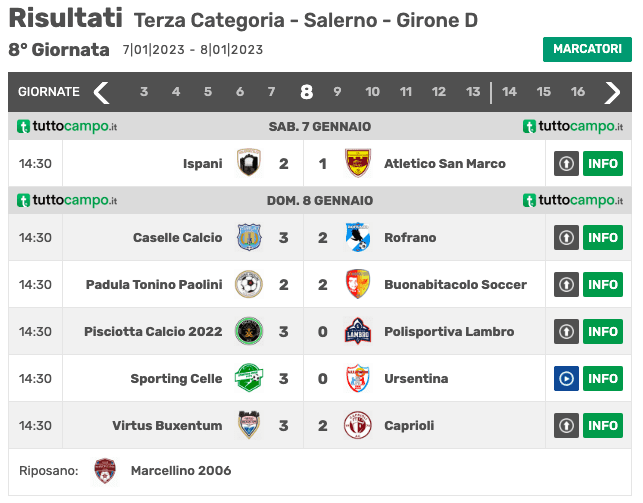
Task: Click the upload icon for Caselle Calcio match
Action: coord(566,237)
